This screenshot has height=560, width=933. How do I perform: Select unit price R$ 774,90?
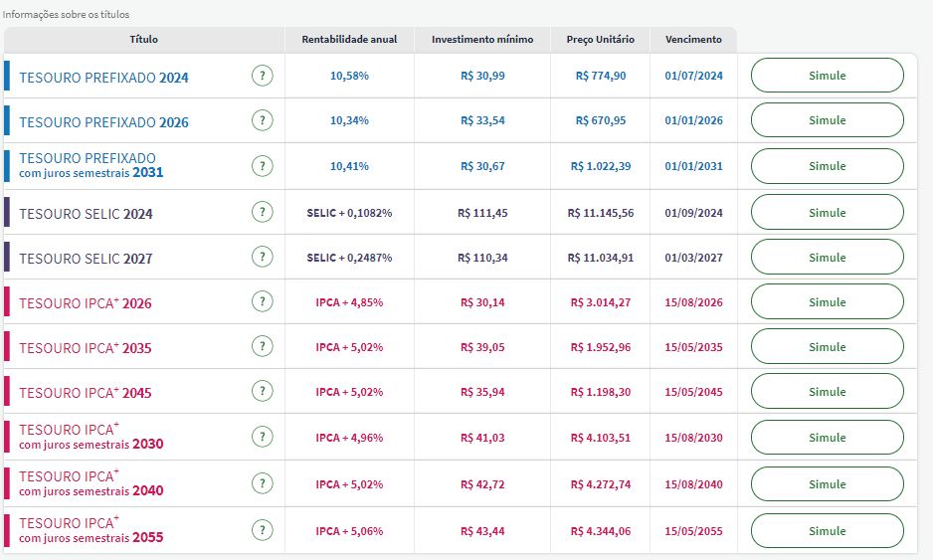(601, 76)
